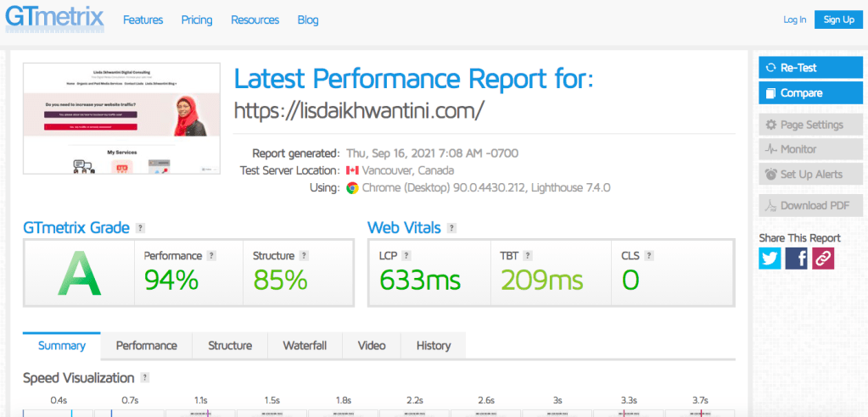868x417 pixels.
Task: Open the History tab
Action: click(434, 346)
